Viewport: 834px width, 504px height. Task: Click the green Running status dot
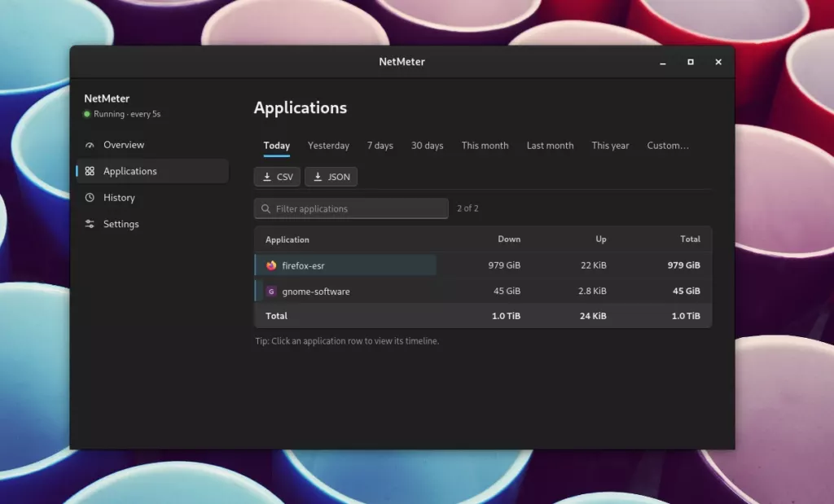pyautogui.click(x=87, y=114)
